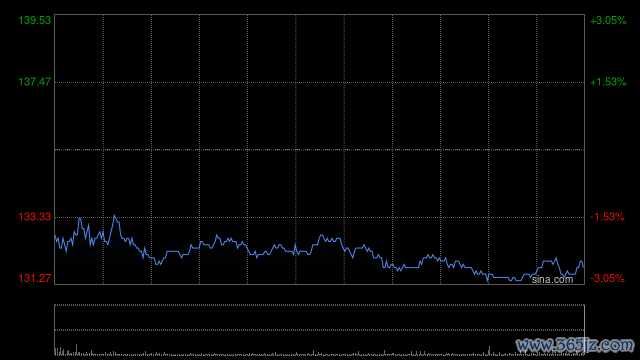Click the price line hump at chart center
Viewport: 640px width, 360px height.
coord(322,236)
